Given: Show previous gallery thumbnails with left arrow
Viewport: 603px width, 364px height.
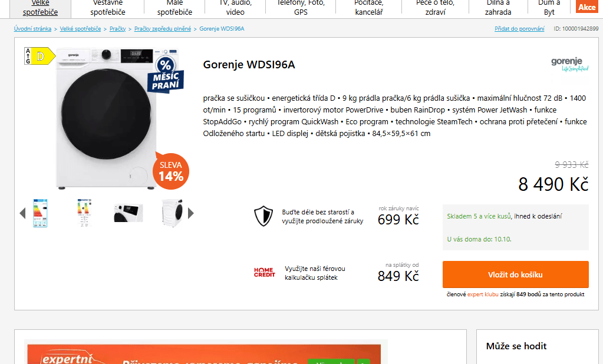Looking at the screenshot, I should point(22,213).
